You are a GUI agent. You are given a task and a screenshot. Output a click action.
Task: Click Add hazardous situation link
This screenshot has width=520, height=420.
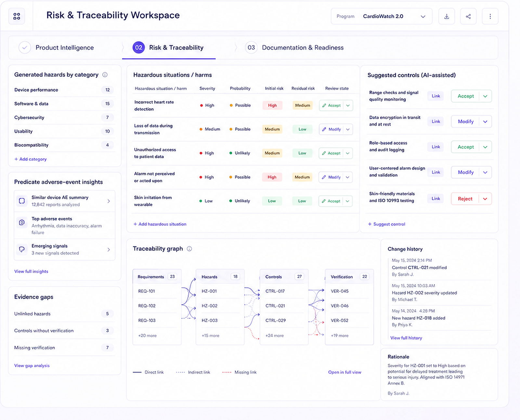(160, 224)
